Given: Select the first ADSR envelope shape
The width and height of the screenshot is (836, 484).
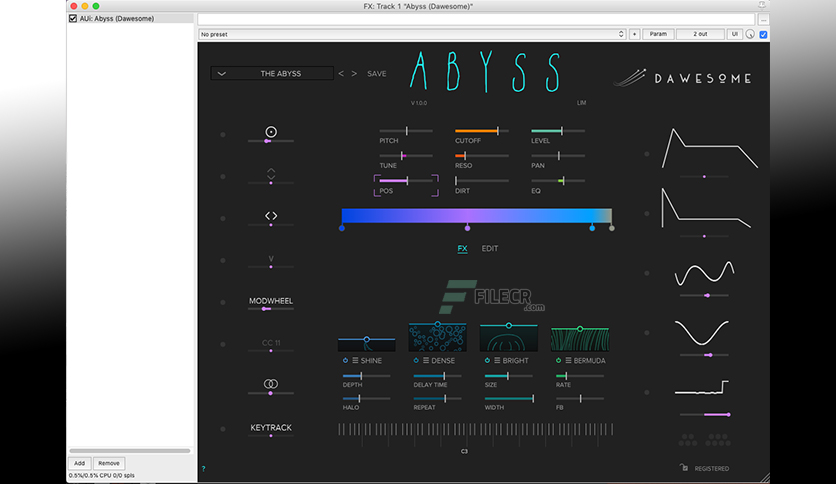Looking at the screenshot, I should pyautogui.click(x=709, y=148).
